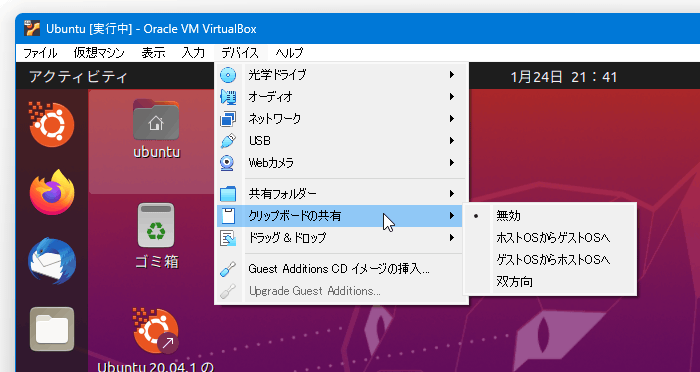This screenshot has width=700, height=372.
Task: Click the Guest Additions CD wrench icon
Action: [x=228, y=269]
